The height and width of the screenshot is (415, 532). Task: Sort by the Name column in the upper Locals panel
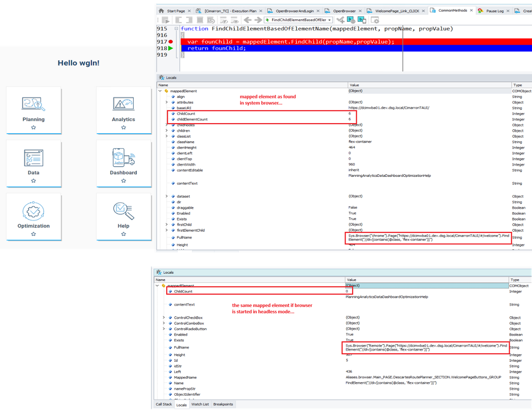coord(252,85)
